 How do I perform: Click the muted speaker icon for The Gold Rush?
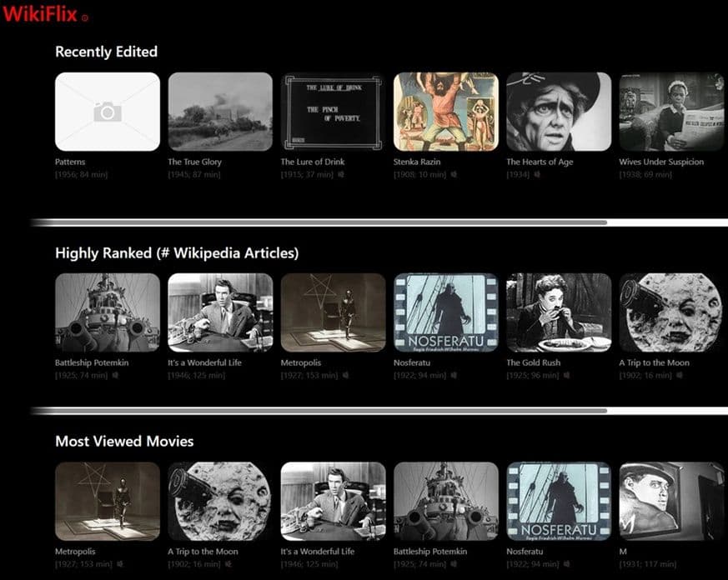pos(566,375)
